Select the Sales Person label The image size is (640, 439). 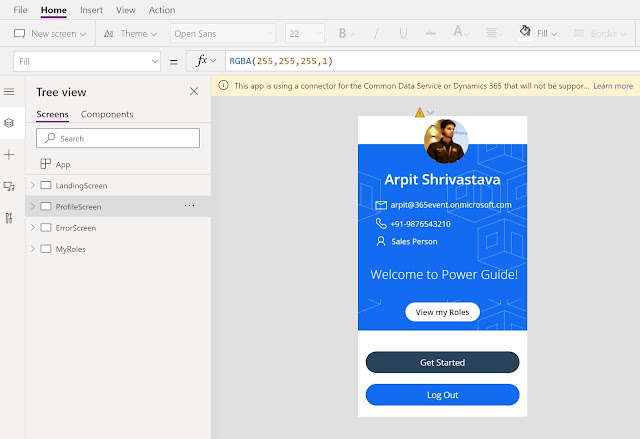coord(414,242)
